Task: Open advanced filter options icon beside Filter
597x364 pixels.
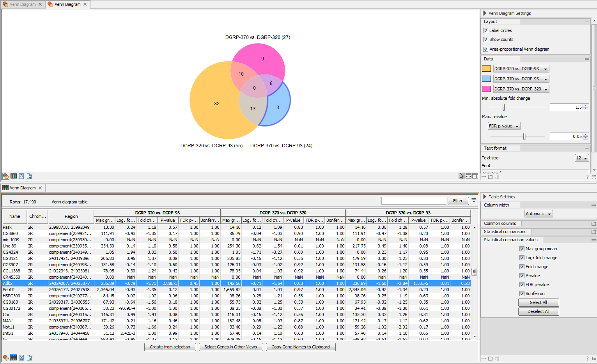Action: tap(474, 201)
